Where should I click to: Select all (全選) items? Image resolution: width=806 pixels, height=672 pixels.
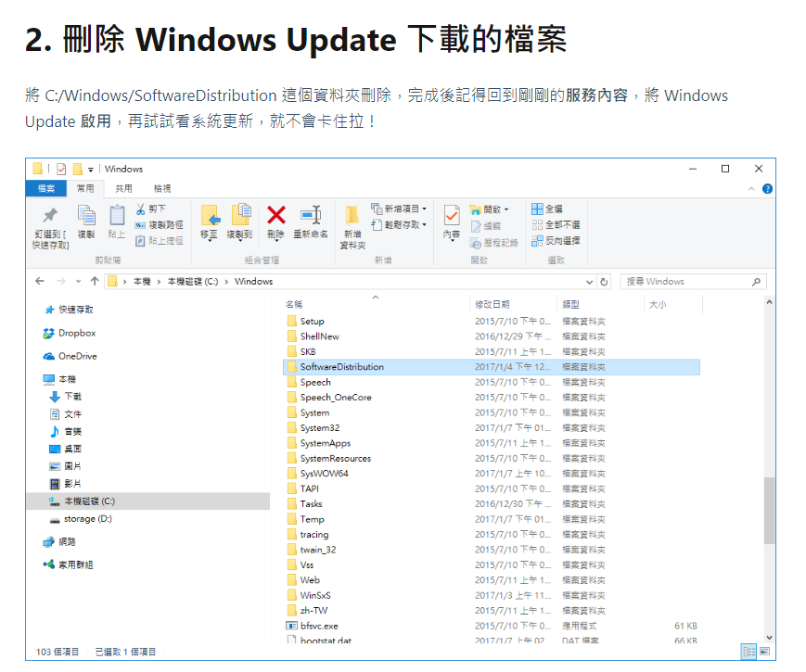547,209
